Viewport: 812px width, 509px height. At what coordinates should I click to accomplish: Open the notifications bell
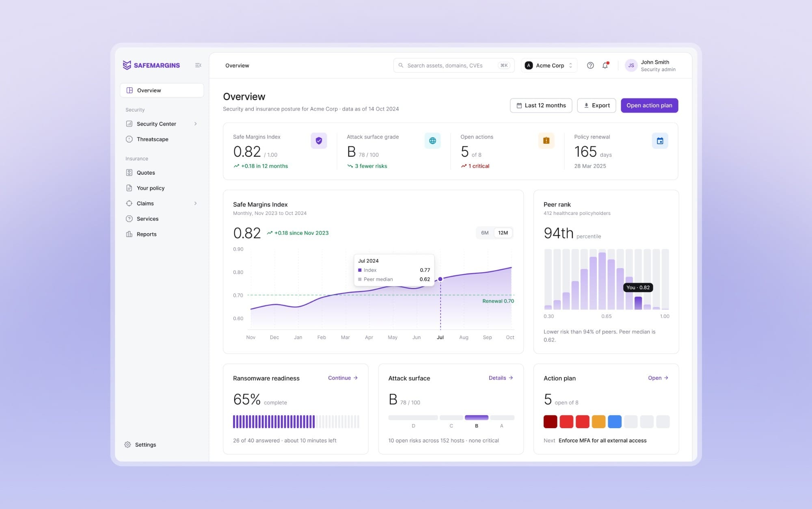click(605, 65)
